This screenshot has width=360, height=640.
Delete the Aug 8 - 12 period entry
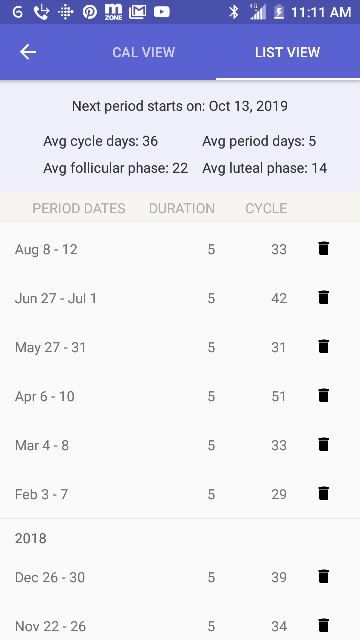tap(323, 249)
